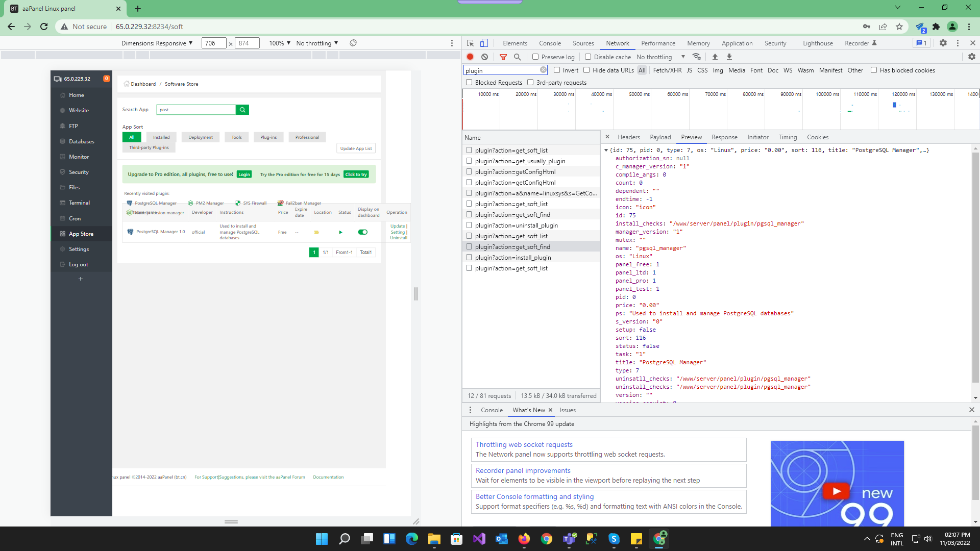Open the Dimensions Responsive dropdown
Viewport: 980px width, 551px height.
click(157, 43)
